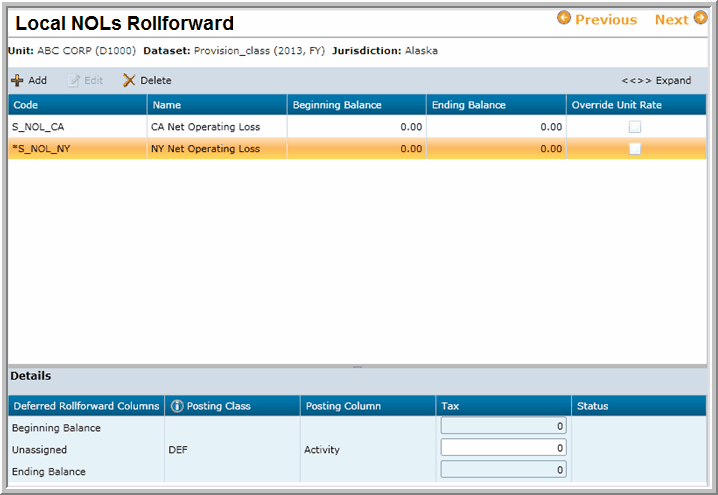Toggle Override Unit Rate for S_NOL_CA
718x495 pixels.
click(x=635, y=127)
